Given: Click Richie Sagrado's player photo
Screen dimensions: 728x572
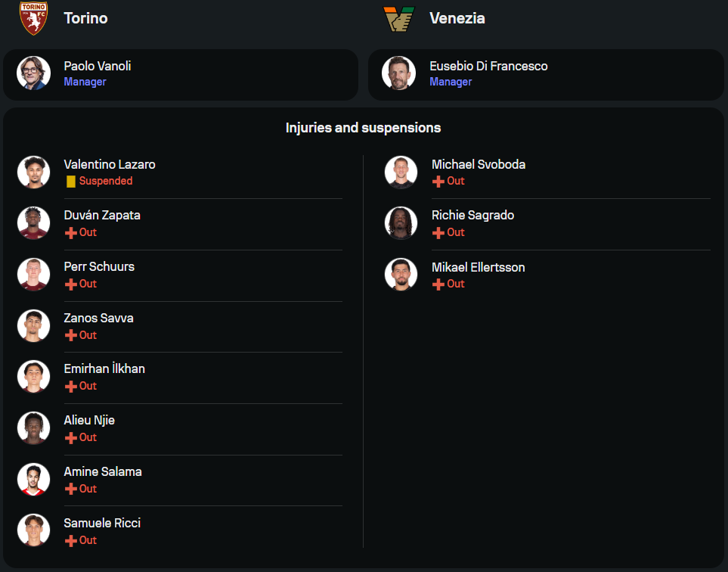Looking at the screenshot, I should click(401, 223).
